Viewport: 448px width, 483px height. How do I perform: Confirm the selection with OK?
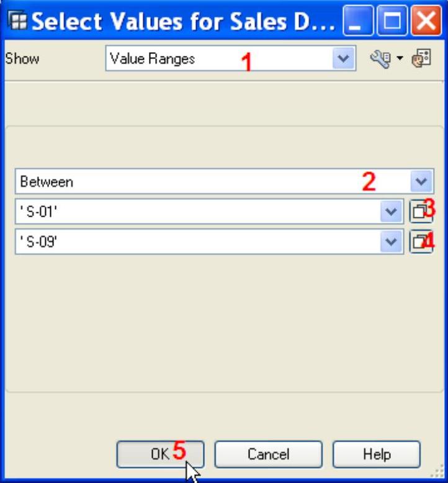pos(160,454)
